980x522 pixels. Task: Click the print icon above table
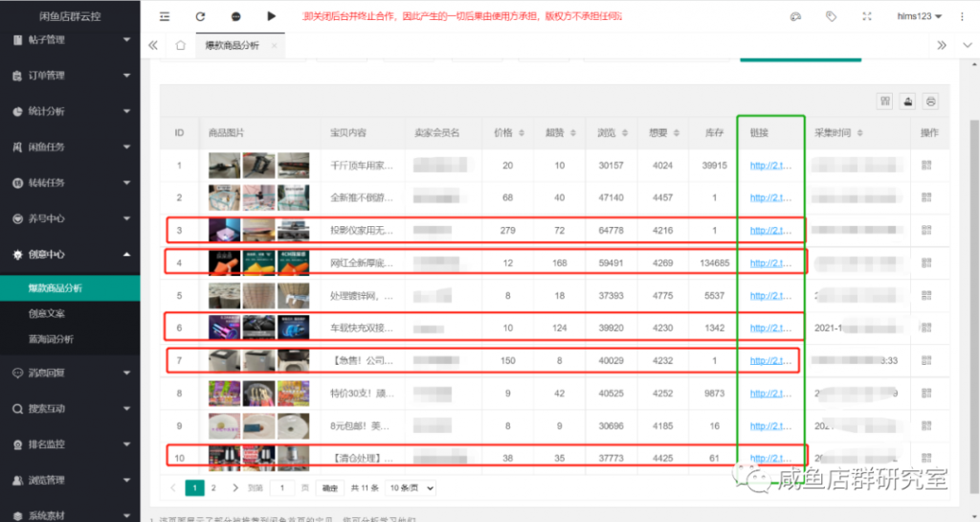[930, 102]
